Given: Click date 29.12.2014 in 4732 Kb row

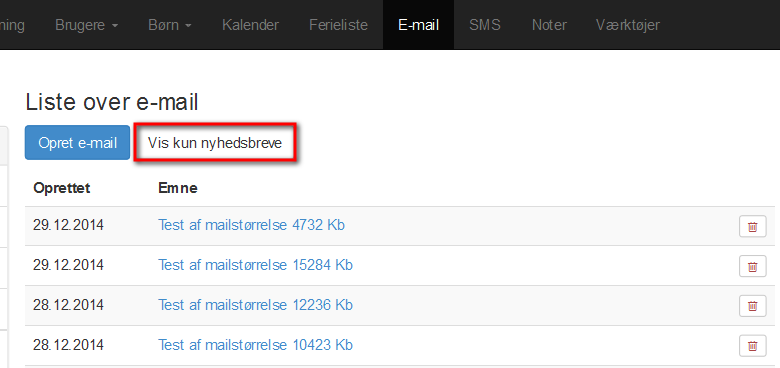Looking at the screenshot, I should pyautogui.click(x=68, y=225).
